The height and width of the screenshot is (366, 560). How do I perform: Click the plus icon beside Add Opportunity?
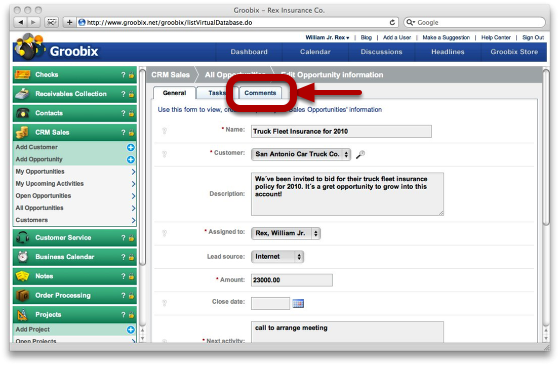pos(131,159)
